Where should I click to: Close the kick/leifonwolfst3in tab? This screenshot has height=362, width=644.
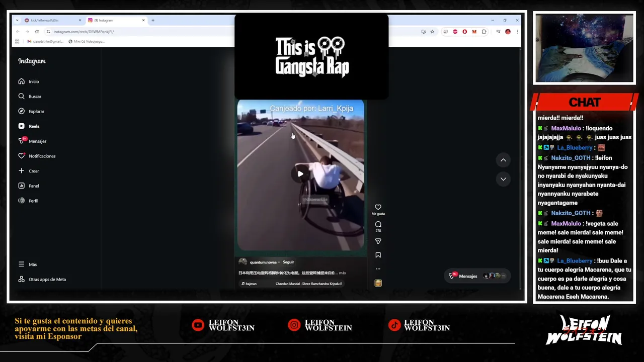(x=79, y=21)
